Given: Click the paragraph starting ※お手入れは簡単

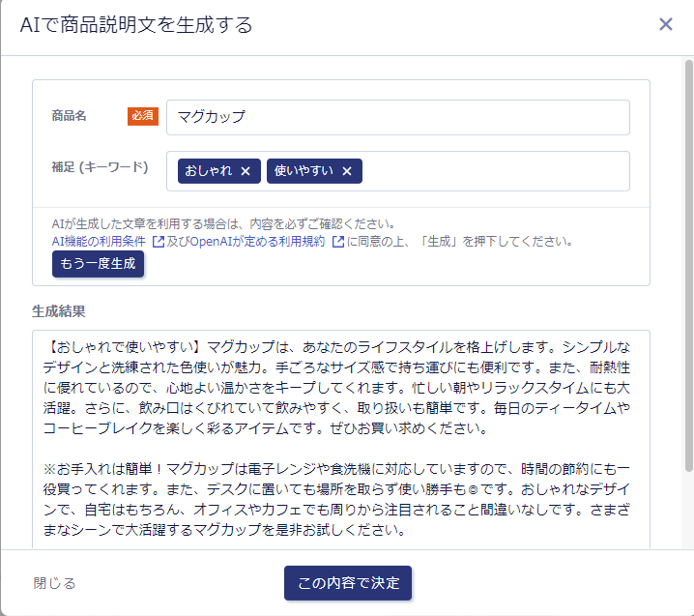Looking at the screenshot, I should 336,499.
